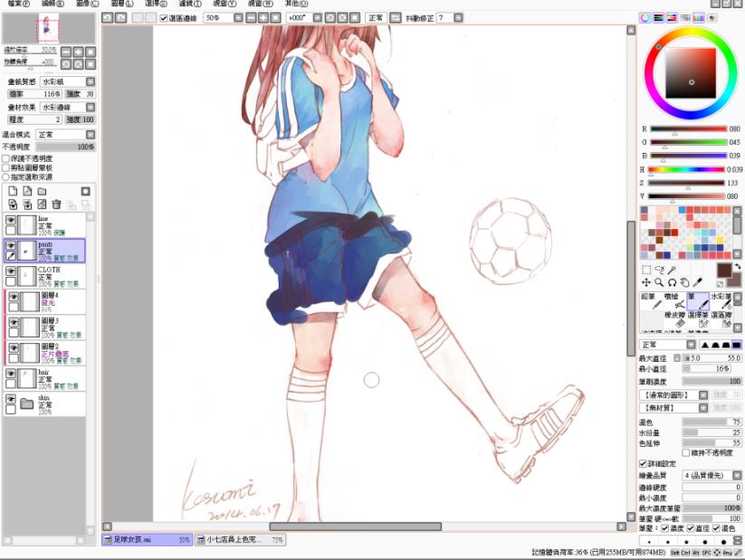Select the 圖層4 layer
This screenshot has width=745, height=560.
pos(45,301)
